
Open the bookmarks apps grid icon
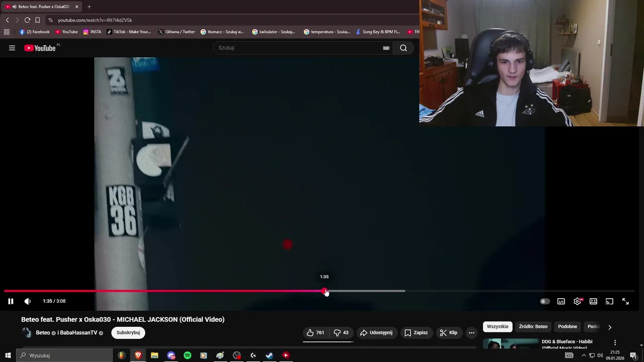click(x=7, y=32)
